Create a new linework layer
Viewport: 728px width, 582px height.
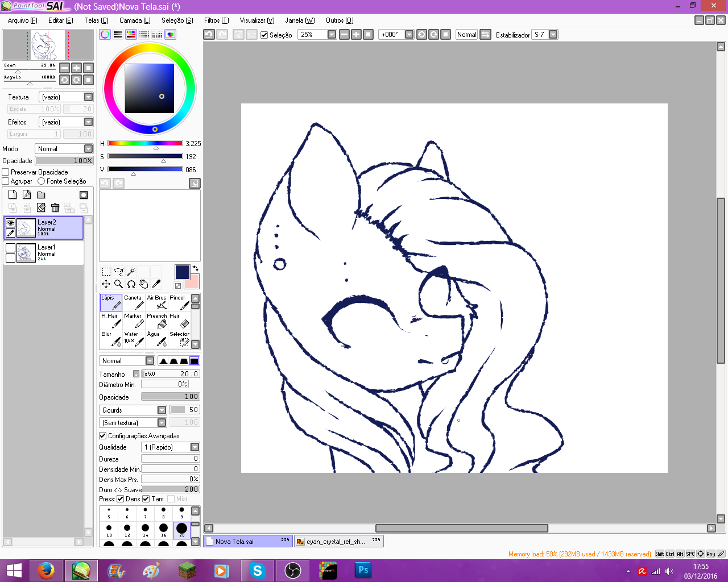tap(27, 194)
